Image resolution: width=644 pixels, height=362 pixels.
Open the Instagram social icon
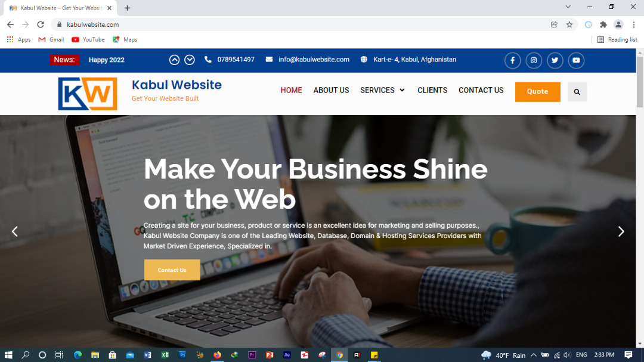pos(534,60)
